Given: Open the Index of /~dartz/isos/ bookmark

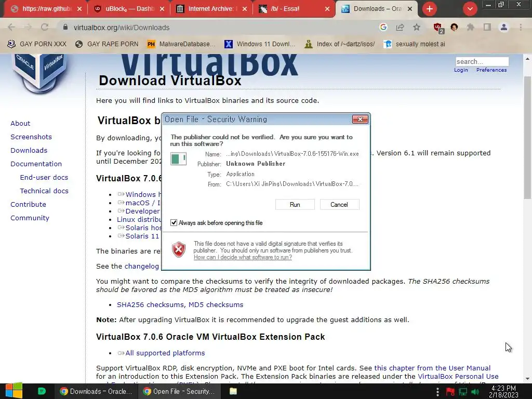Looking at the screenshot, I should 340,44.
